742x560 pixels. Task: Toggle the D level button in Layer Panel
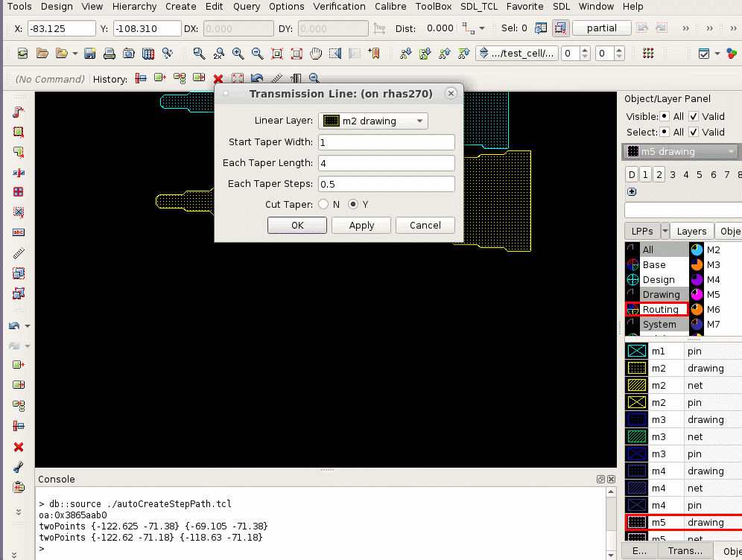tap(632, 174)
